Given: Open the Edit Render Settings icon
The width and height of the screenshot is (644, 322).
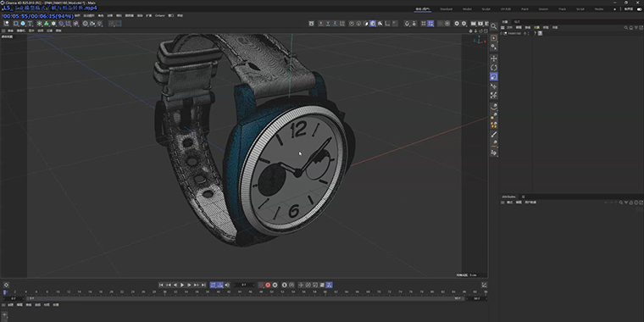Looking at the screenshot, I should (486, 24).
